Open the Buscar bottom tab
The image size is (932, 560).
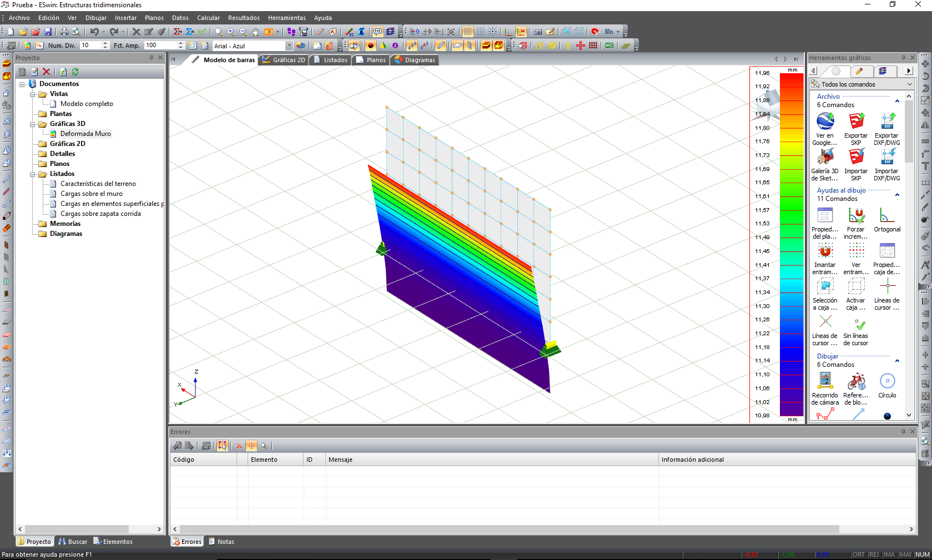click(x=73, y=542)
